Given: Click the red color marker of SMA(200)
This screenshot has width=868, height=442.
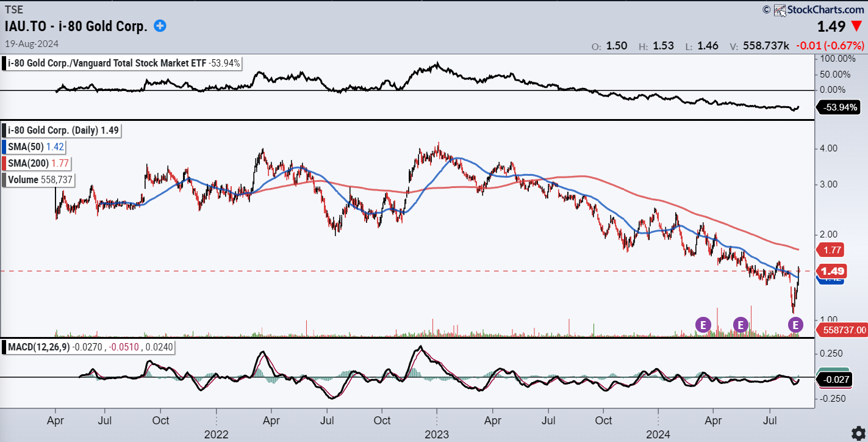Looking at the screenshot, I should tap(5, 163).
